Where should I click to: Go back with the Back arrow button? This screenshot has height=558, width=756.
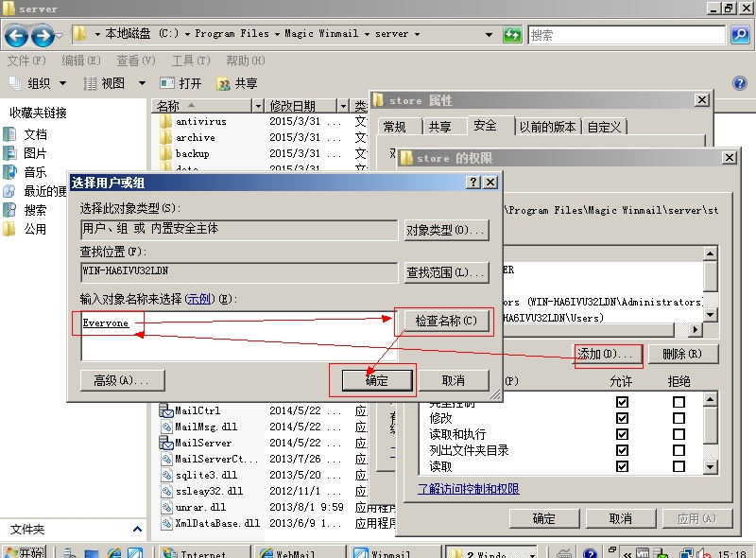(x=16, y=36)
